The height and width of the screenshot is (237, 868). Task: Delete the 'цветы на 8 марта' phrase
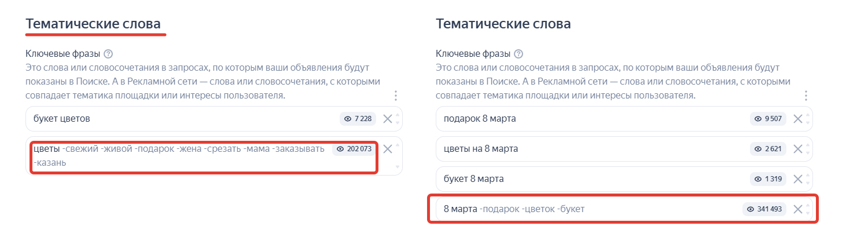(x=797, y=149)
